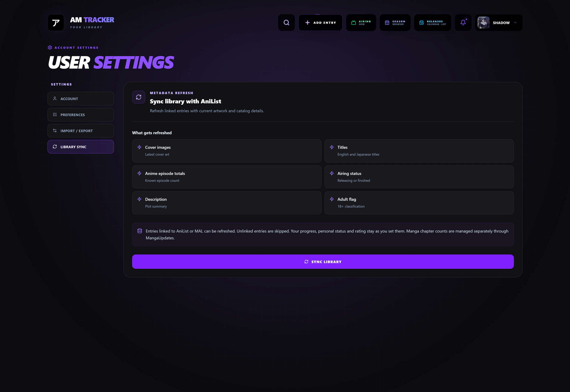Click lightning icon on Adult flag
Viewport: 570px width, 392px height.
click(332, 199)
